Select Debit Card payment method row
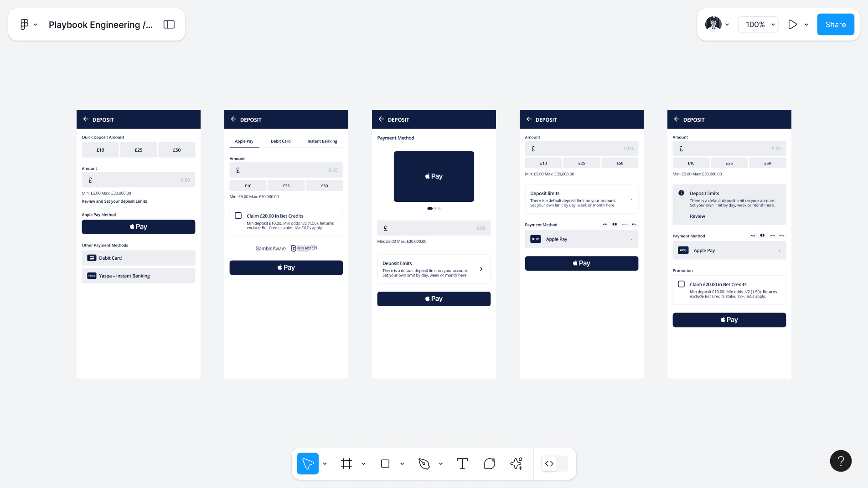Viewport: 868px width, 488px height. tap(139, 258)
